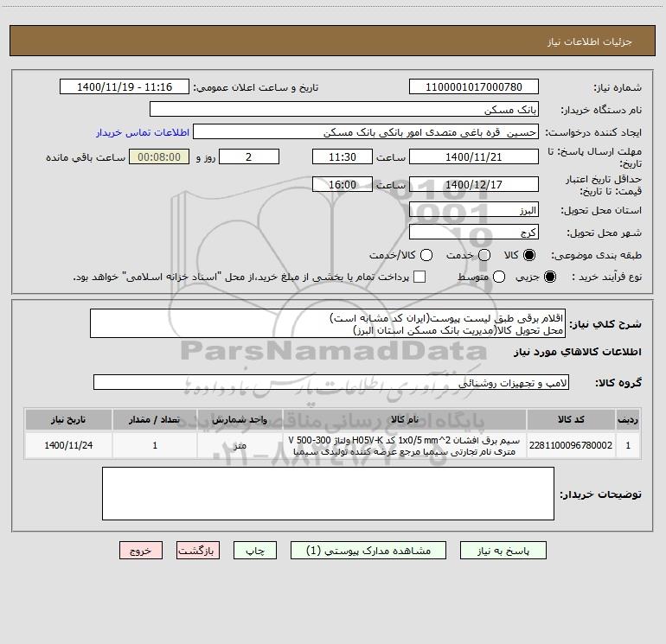Click the announcement date field 1400/11/19 - 11:16
Viewport: 666px width, 644px height.
(125, 86)
